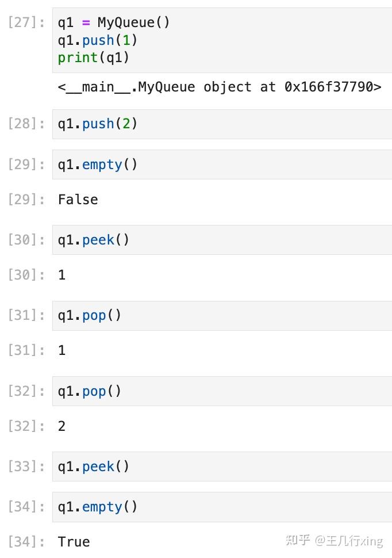
Task: Click the output value 1 of cell 30
Action: [62, 275]
